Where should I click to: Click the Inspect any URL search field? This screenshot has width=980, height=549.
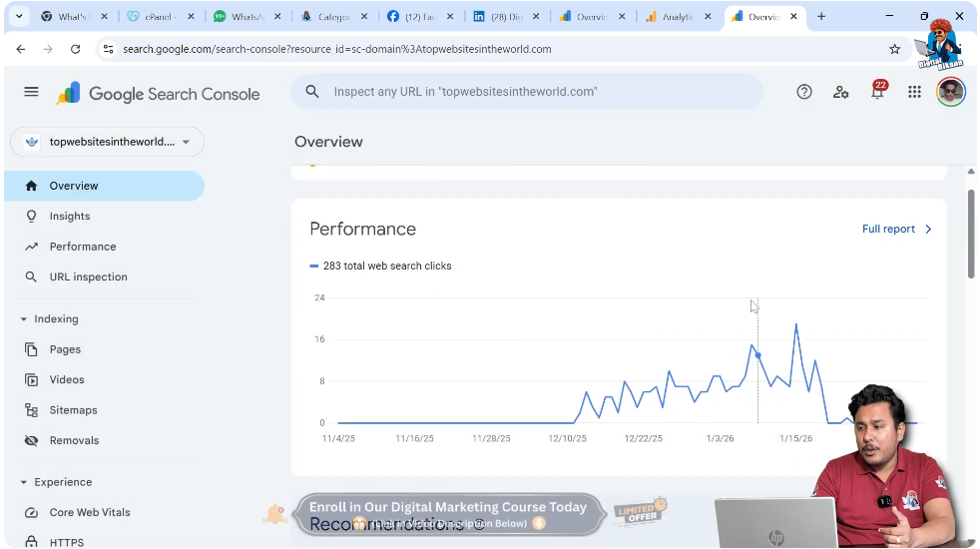(528, 92)
